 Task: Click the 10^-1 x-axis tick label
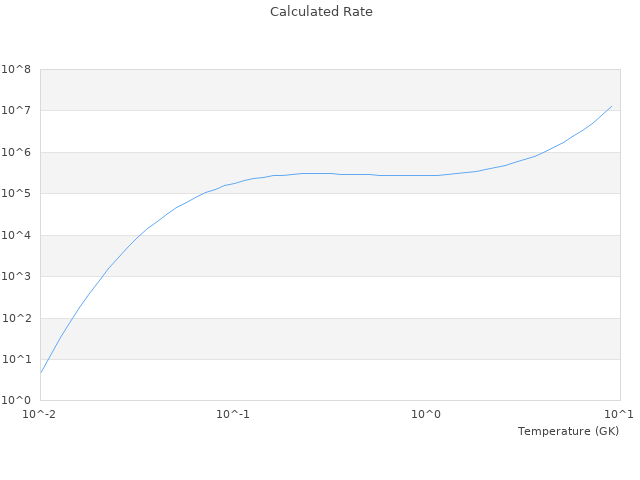(233, 414)
